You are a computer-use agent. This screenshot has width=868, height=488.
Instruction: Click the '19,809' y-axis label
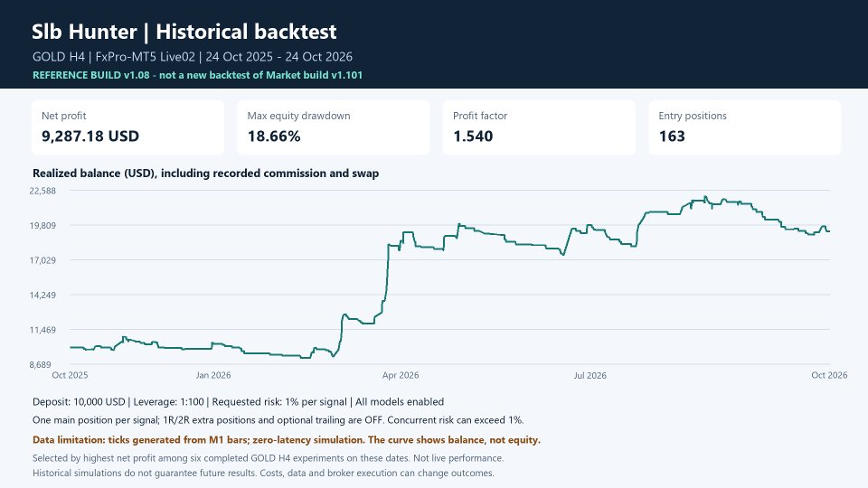[x=42, y=226]
